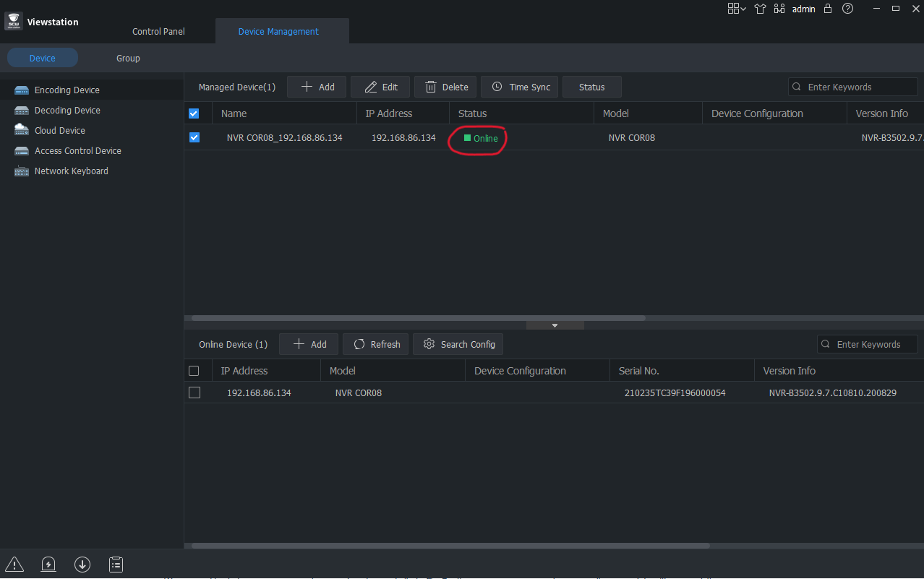This screenshot has height=579, width=924.
Task: Click the NVR COR08_192.168.86.134 name cell
Action: (x=284, y=137)
